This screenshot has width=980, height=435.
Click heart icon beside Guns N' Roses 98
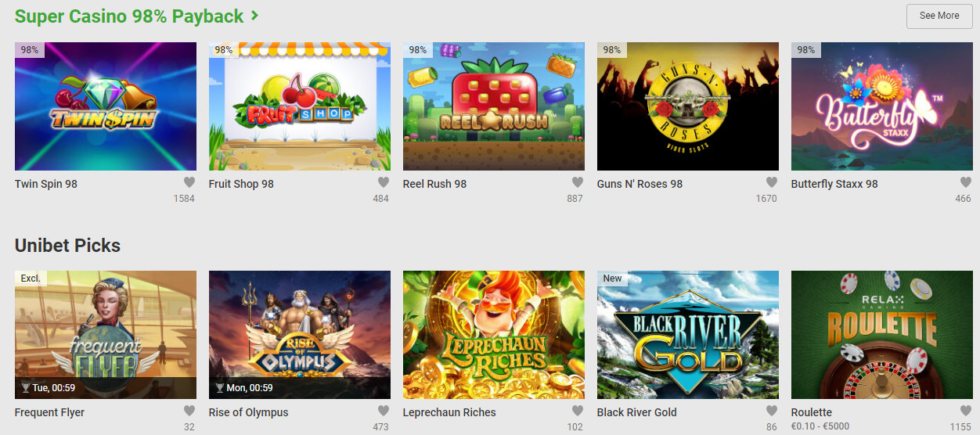(772, 182)
